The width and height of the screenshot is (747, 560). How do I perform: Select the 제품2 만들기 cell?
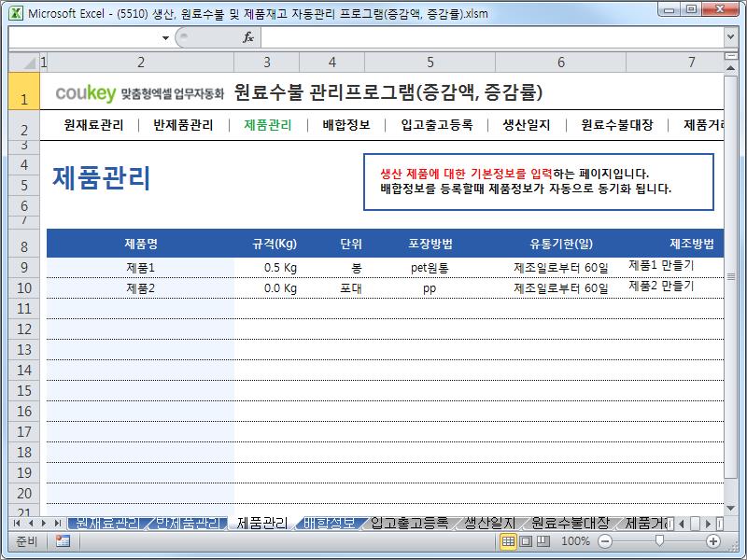coord(675,288)
